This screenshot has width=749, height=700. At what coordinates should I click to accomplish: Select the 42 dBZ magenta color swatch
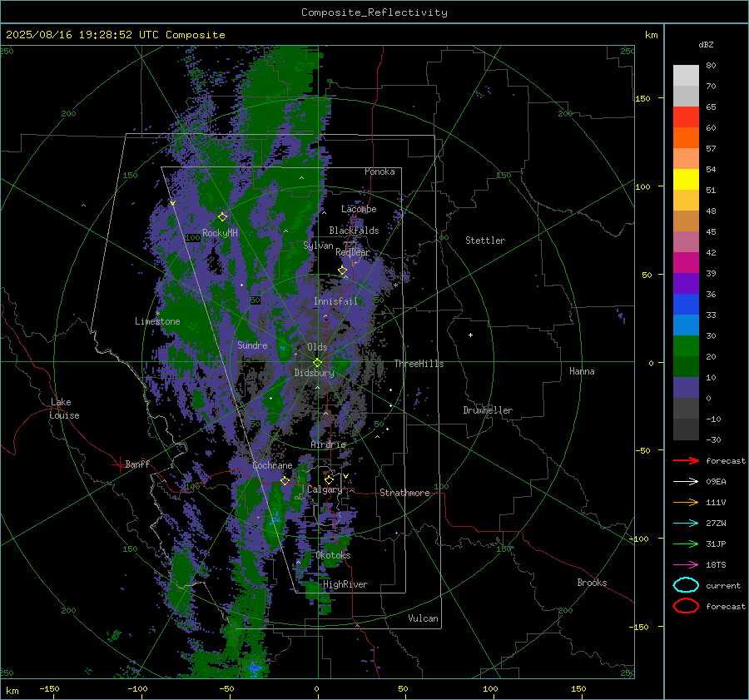click(x=686, y=262)
